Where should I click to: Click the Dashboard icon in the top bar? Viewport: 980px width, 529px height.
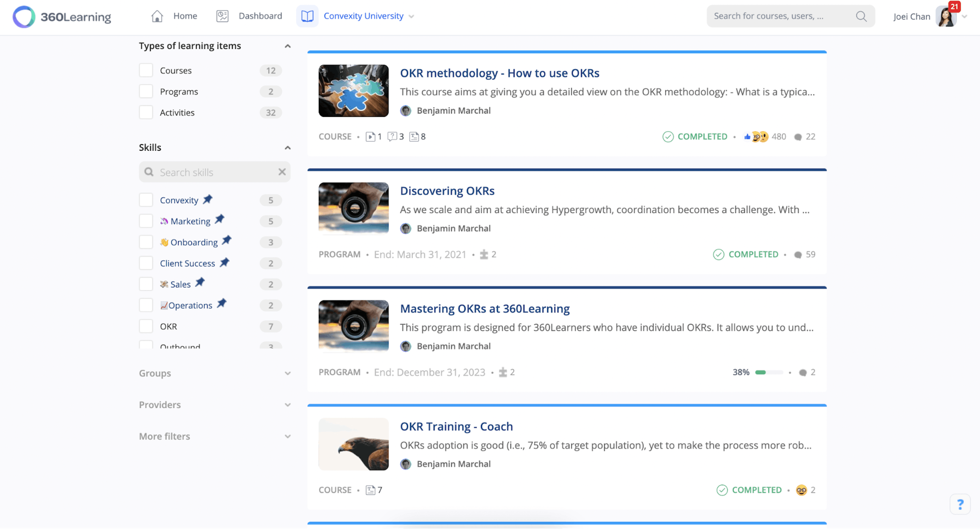pyautogui.click(x=222, y=16)
